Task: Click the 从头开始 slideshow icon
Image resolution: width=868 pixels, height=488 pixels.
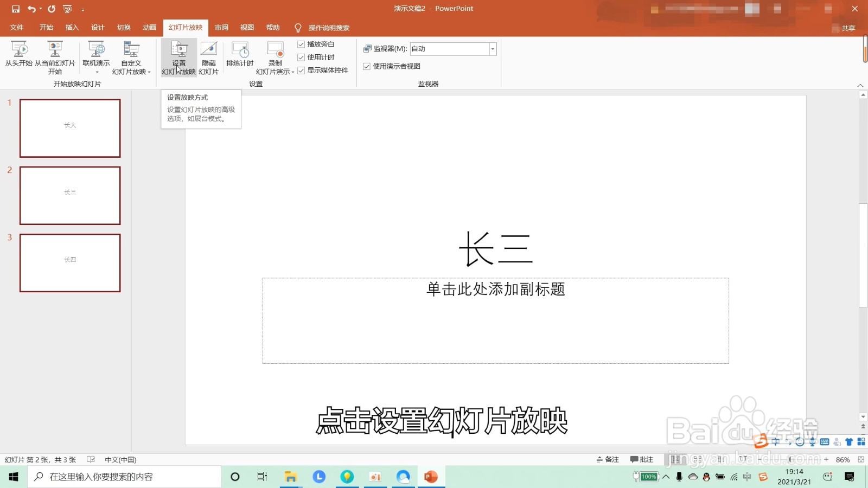Action: point(19,54)
